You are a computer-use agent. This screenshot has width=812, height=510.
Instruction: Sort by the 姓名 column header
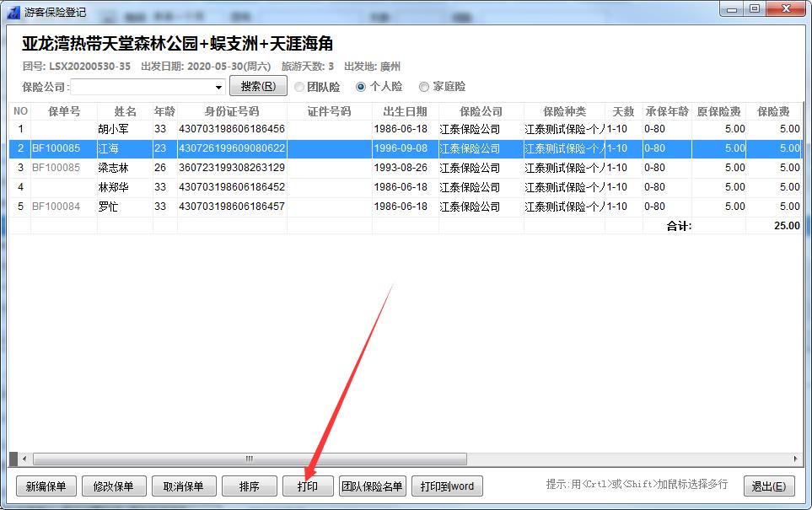coord(124,111)
